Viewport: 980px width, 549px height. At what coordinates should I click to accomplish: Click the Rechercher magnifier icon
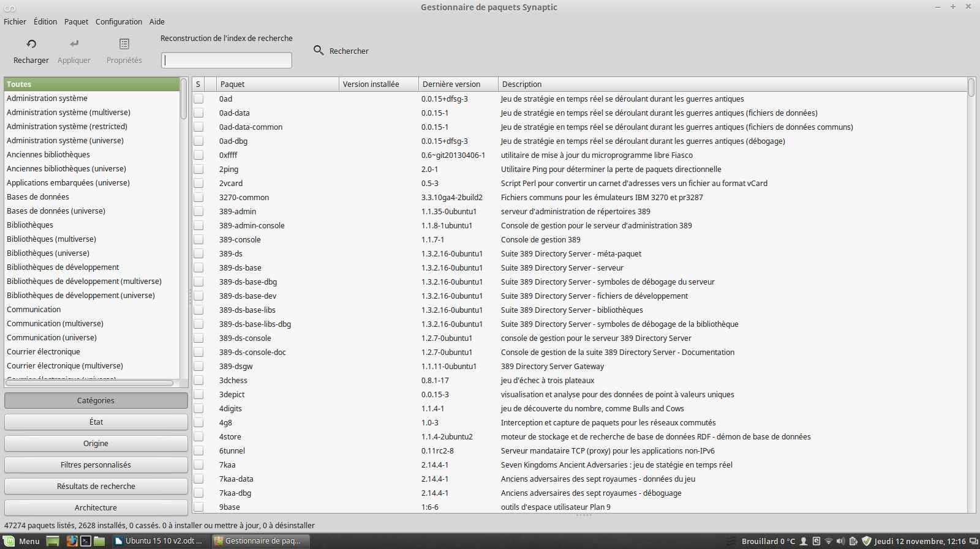318,50
